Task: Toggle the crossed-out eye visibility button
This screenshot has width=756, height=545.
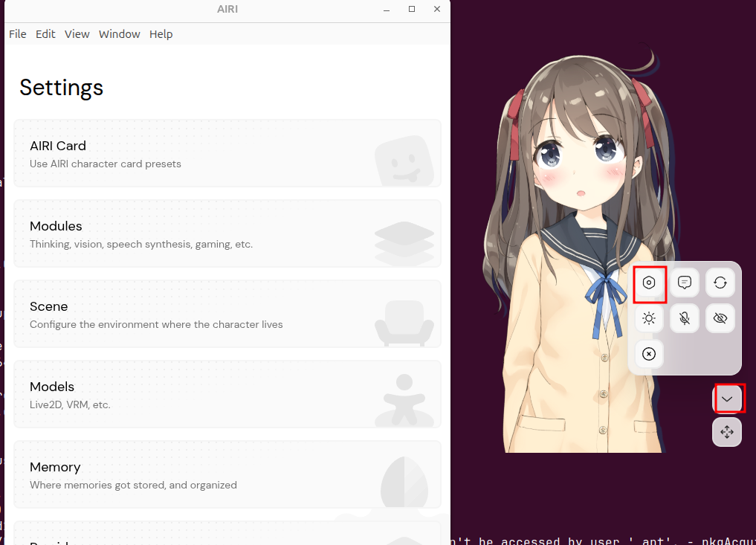Action: [x=720, y=318]
